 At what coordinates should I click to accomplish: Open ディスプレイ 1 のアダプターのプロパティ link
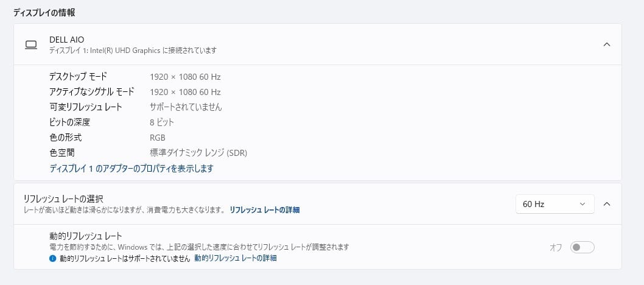pyautogui.click(x=131, y=168)
